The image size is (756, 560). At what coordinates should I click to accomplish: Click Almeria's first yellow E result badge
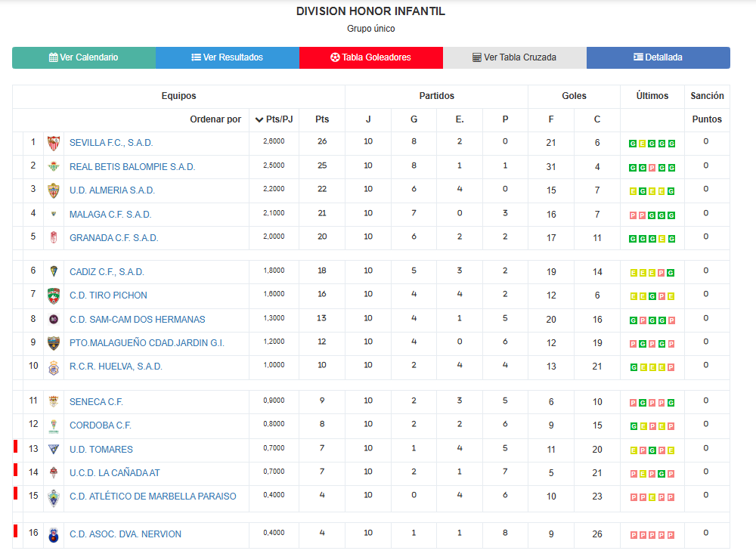pos(633,191)
